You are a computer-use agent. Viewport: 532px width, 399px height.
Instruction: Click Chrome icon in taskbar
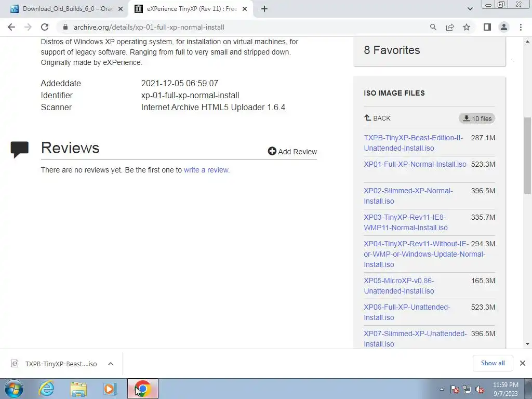point(143,389)
